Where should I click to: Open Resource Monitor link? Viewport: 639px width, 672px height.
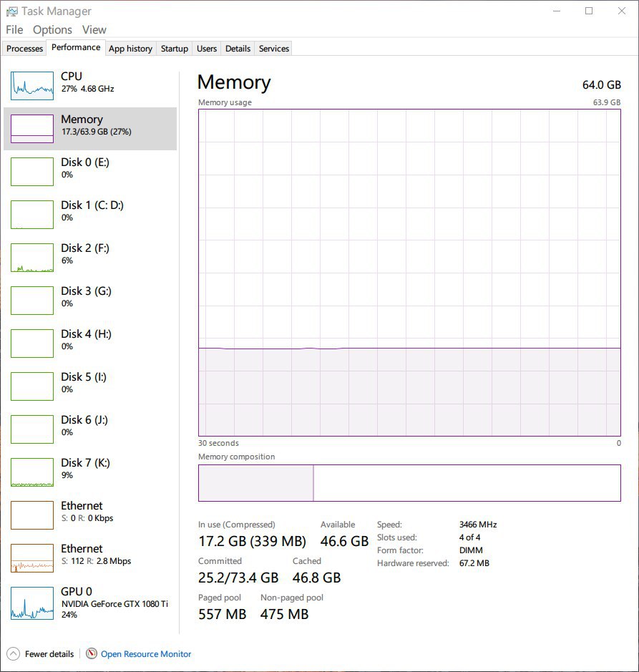[146, 654]
